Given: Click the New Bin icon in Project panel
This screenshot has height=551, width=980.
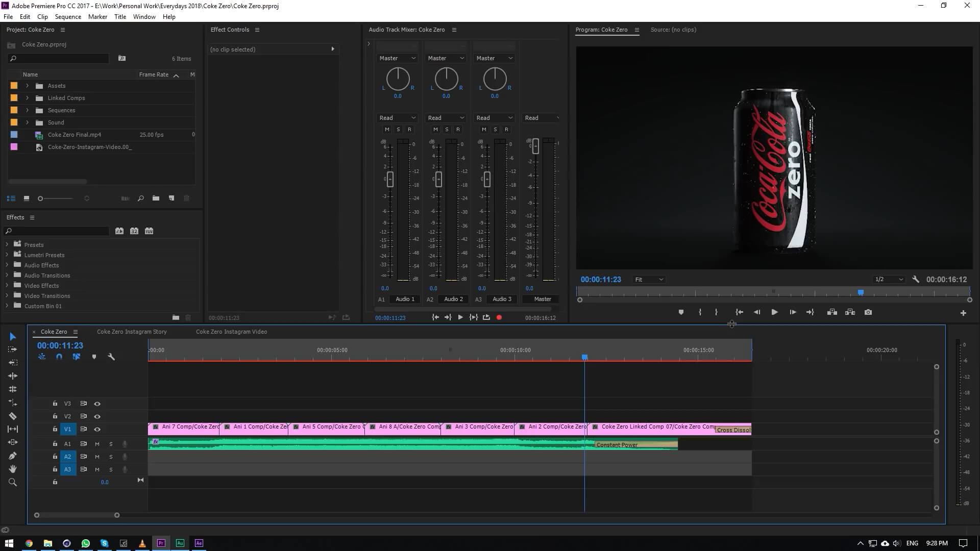Looking at the screenshot, I should click(156, 198).
